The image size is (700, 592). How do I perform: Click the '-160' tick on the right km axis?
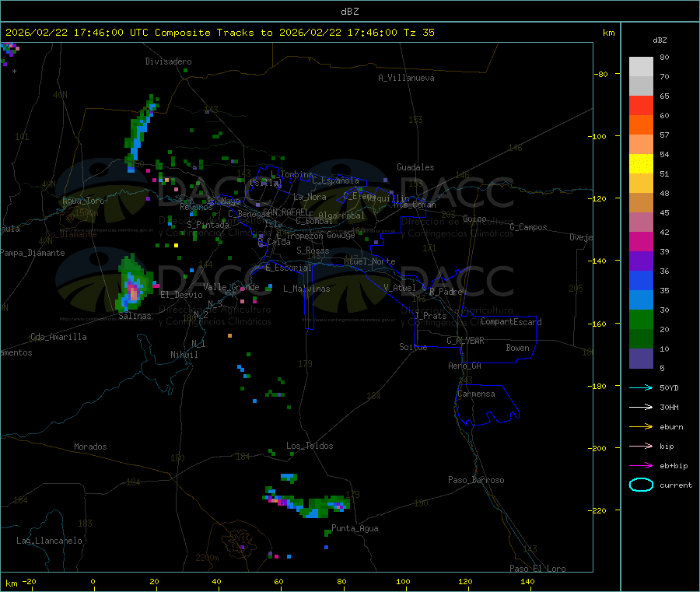[597, 324]
